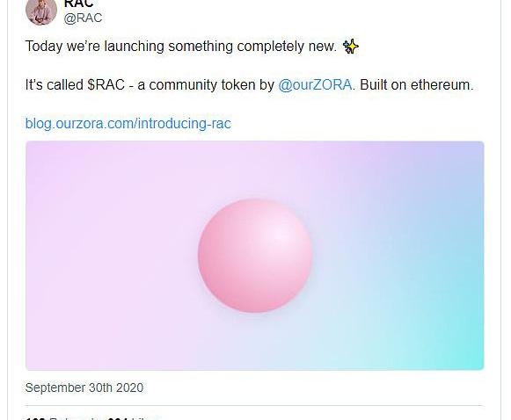Click the horizontal divider under the date
The width and height of the screenshot is (511, 420).
[255, 406]
